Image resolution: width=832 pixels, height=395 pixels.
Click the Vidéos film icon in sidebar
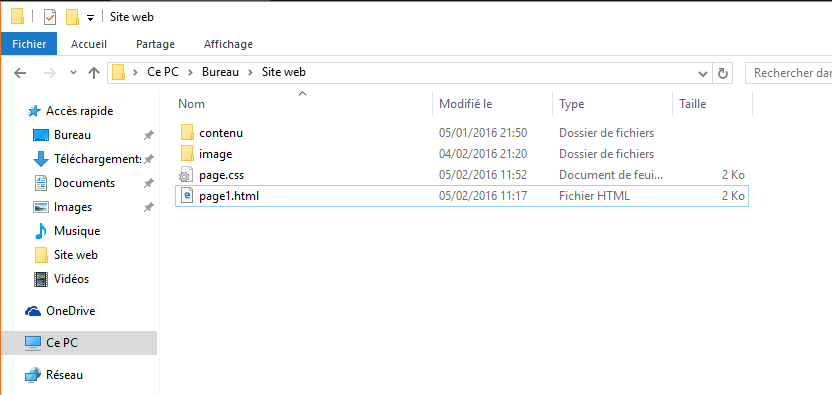click(x=41, y=279)
